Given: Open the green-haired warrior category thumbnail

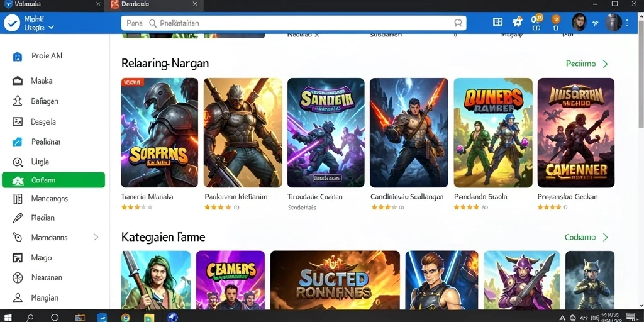Looking at the screenshot, I should (x=156, y=280).
